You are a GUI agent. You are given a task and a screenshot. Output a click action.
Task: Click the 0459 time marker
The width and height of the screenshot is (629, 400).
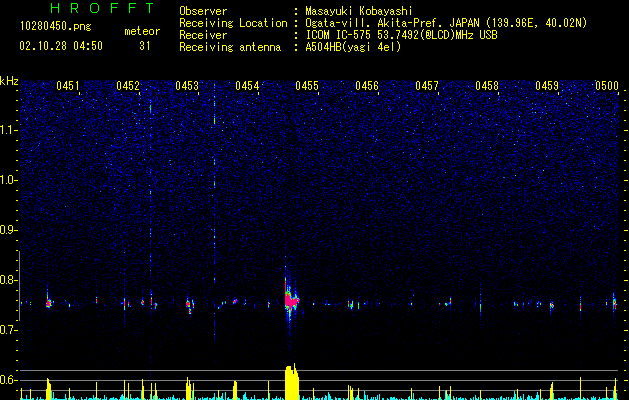[547, 85]
